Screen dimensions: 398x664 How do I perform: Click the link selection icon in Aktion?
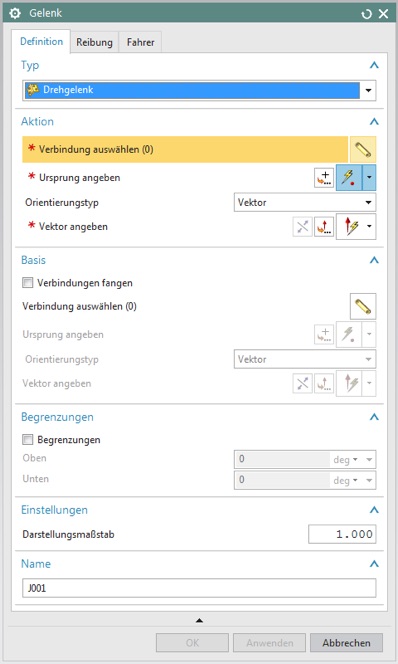[363, 149]
